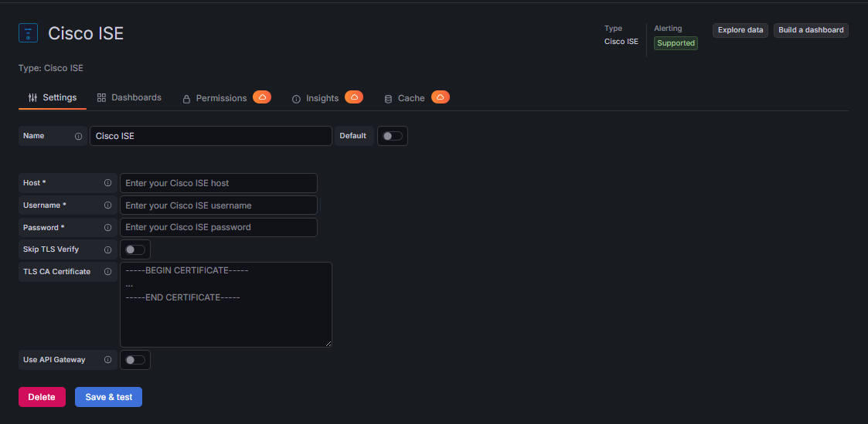This screenshot has height=424, width=868.
Task: Click the info icon next to Name
Action: (79, 136)
